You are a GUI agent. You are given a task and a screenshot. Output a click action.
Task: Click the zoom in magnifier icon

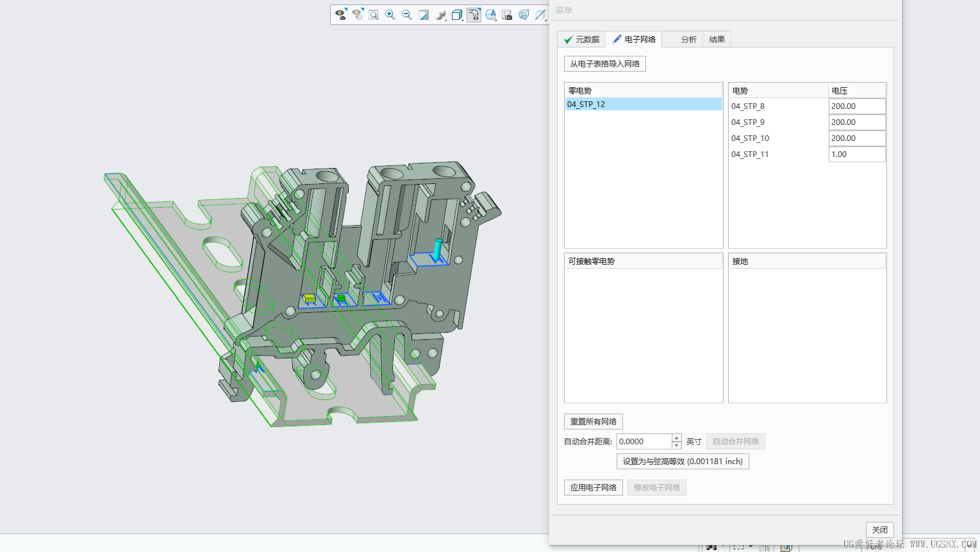pos(390,15)
